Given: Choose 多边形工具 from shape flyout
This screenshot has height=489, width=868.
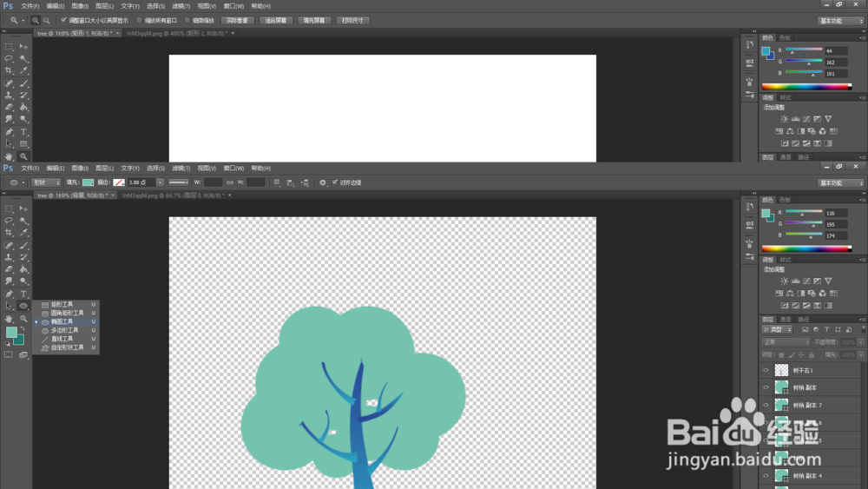Looking at the screenshot, I should point(66,330).
